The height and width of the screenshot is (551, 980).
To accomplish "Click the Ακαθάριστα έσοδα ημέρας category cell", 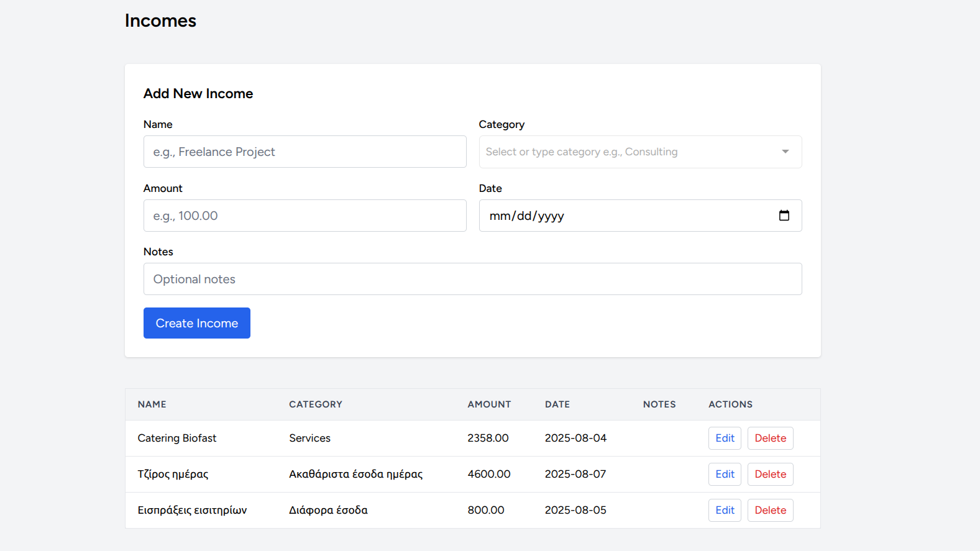I will click(355, 474).
